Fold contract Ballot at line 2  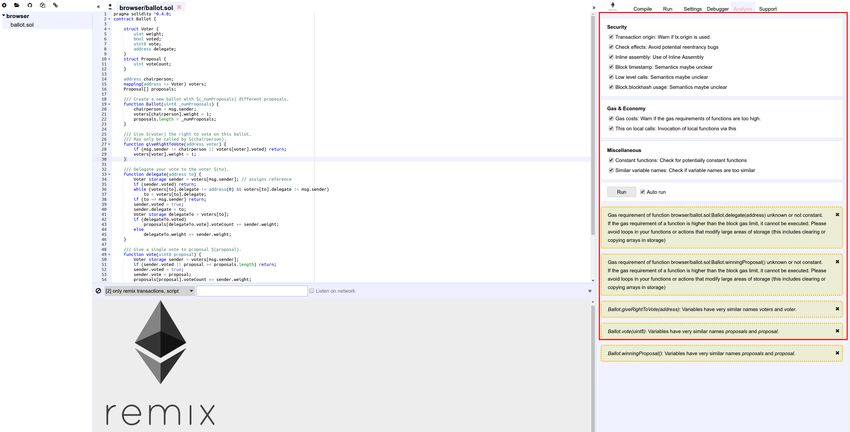109,18
